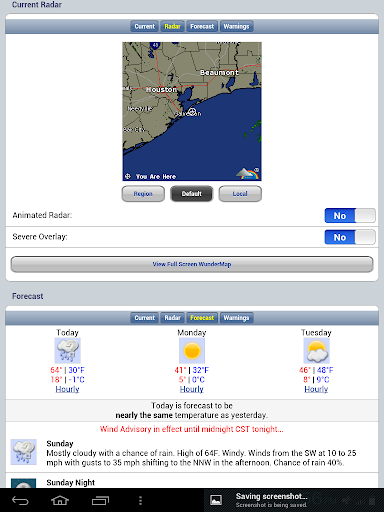Go to the Android home screen icon
The height and width of the screenshot is (512, 384).
point(60,500)
